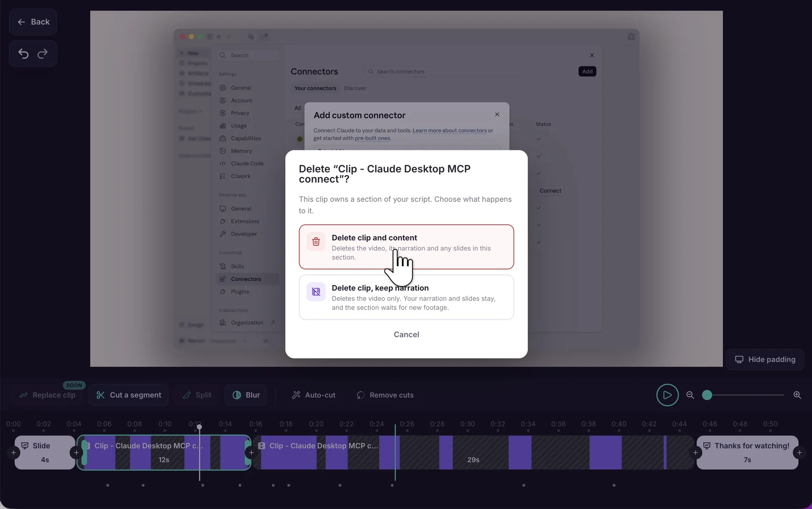The width and height of the screenshot is (812, 509).
Task: Play the video preview
Action: pos(667,395)
